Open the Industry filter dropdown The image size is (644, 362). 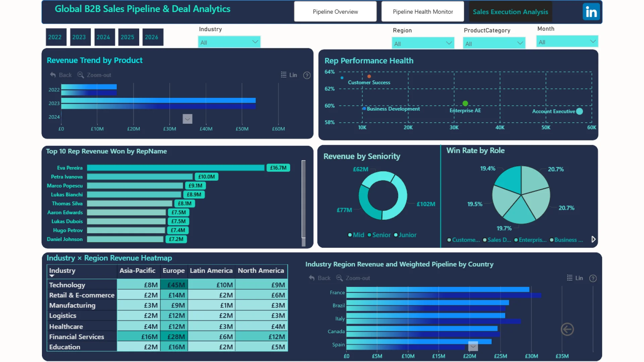tap(229, 42)
